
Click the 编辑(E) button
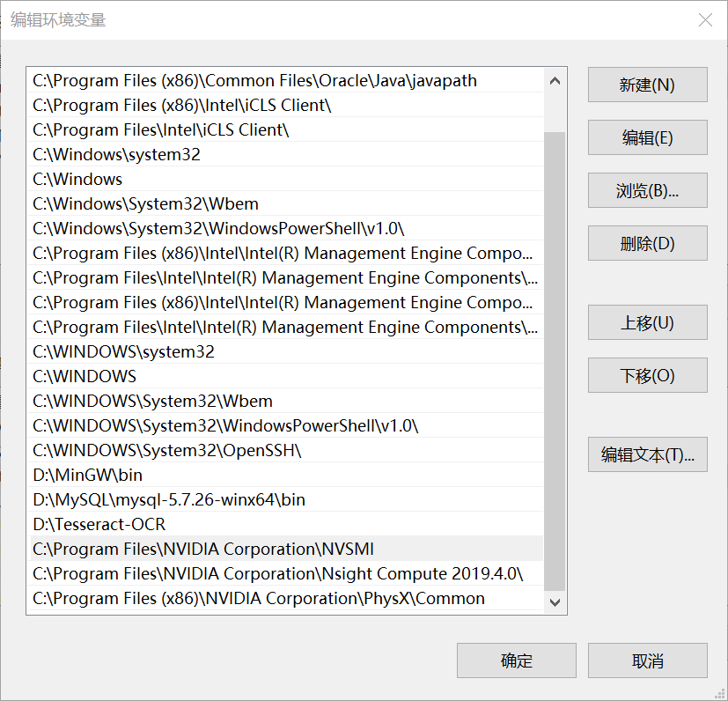(x=647, y=137)
